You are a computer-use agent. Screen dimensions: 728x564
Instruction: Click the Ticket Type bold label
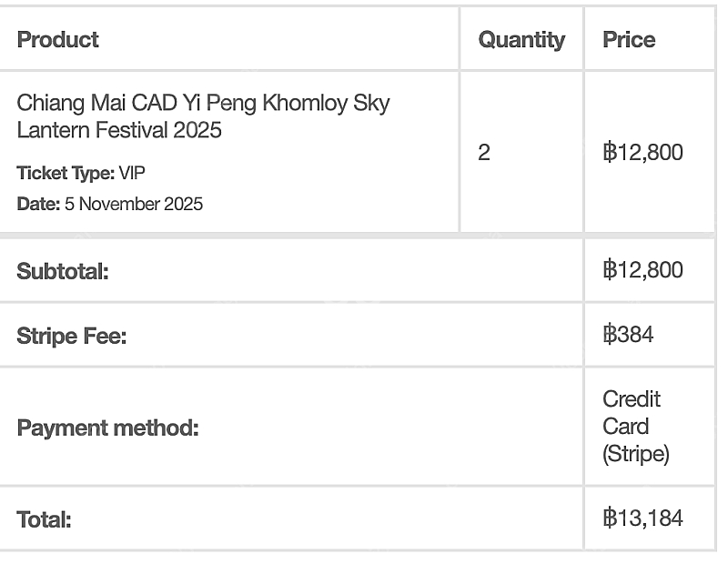[66, 173]
